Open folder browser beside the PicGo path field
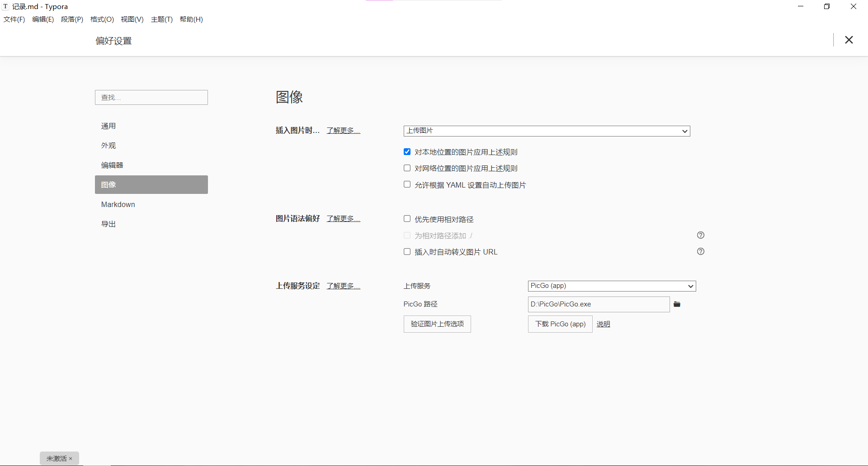 click(x=677, y=304)
